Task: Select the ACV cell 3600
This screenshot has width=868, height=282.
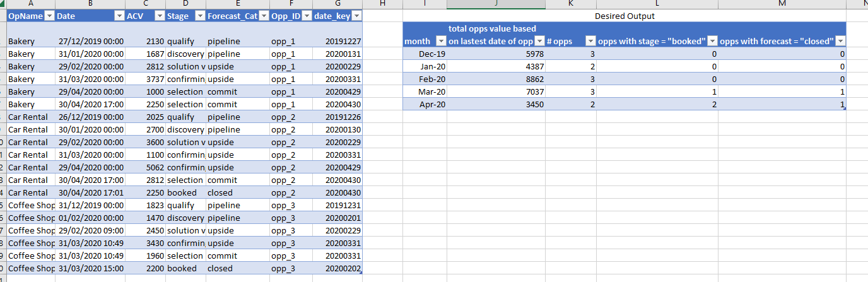Action: point(145,142)
